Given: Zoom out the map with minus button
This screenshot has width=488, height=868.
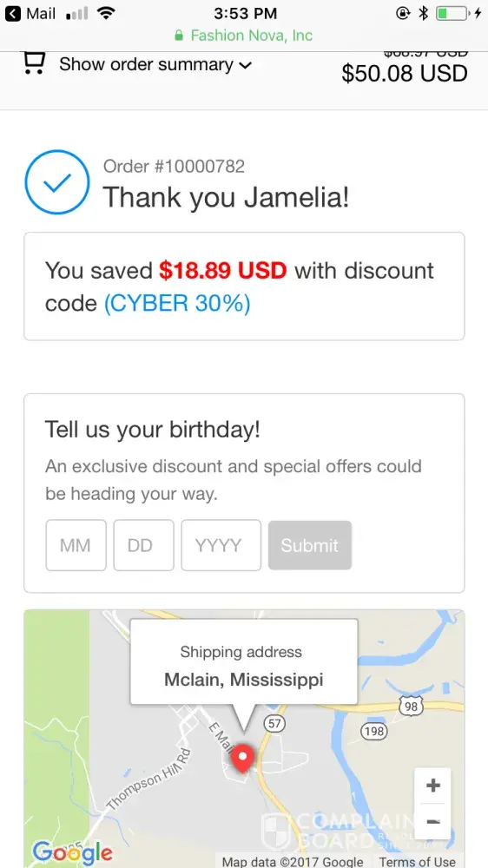Looking at the screenshot, I should pyautogui.click(x=432, y=821).
